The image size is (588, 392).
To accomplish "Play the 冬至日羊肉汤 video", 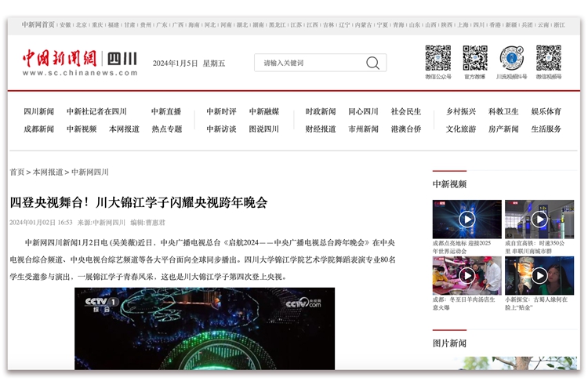I will [467, 276].
